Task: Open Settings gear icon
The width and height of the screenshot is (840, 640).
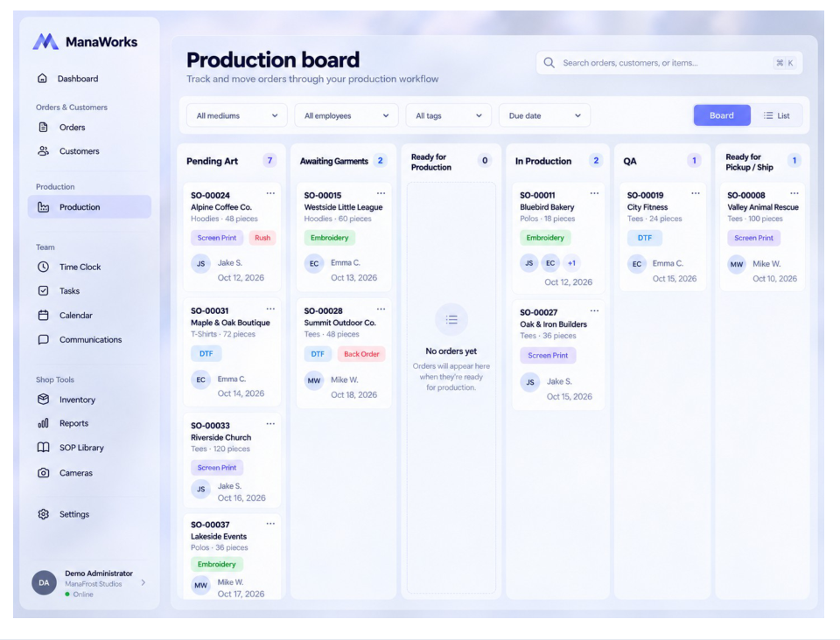Action: click(44, 514)
